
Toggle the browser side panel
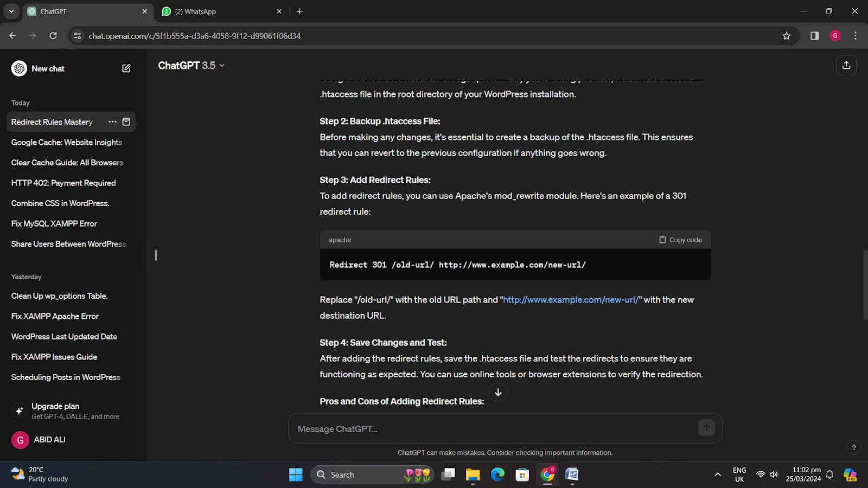(x=814, y=36)
